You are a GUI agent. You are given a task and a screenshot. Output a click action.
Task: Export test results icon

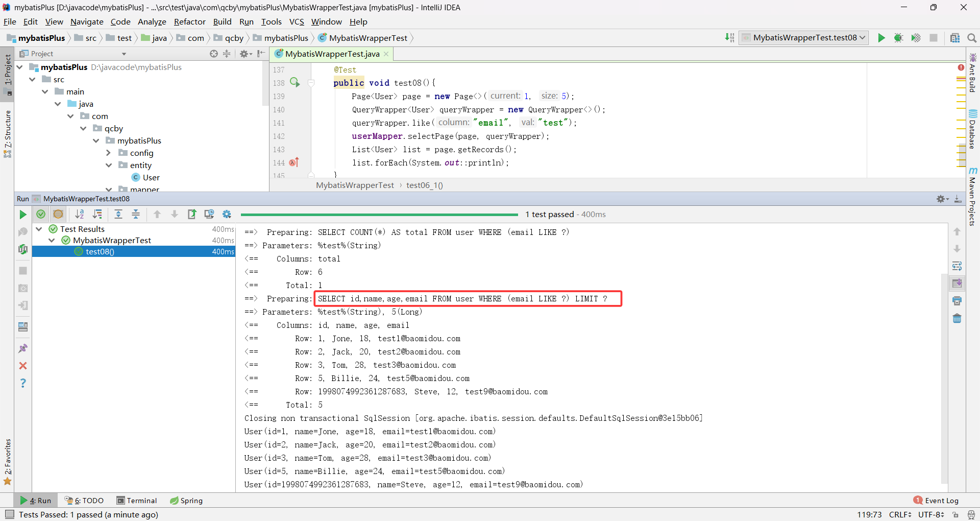pos(192,215)
